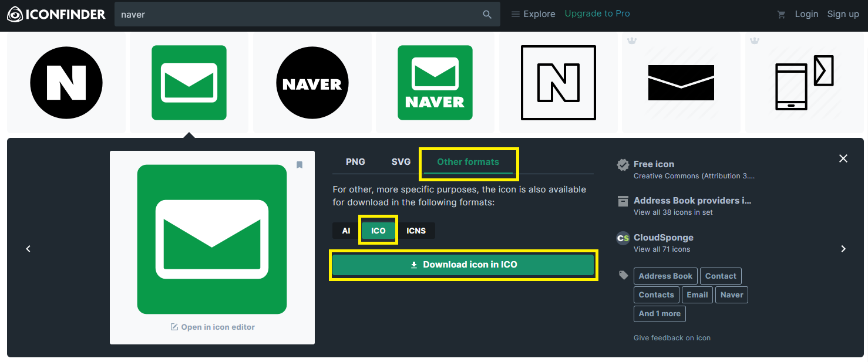Select the AI format option
The height and width of the screenshot is (362, 868).
click(346, 231)
